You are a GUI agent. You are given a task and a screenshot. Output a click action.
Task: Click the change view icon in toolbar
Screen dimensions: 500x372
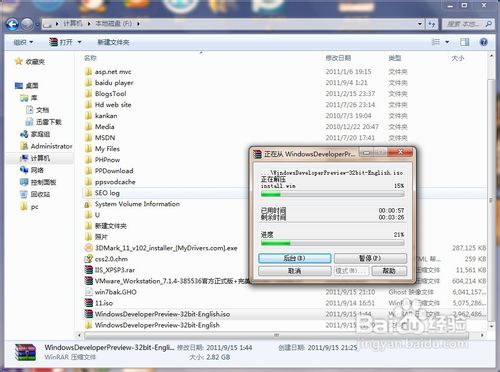pos(436,42)
